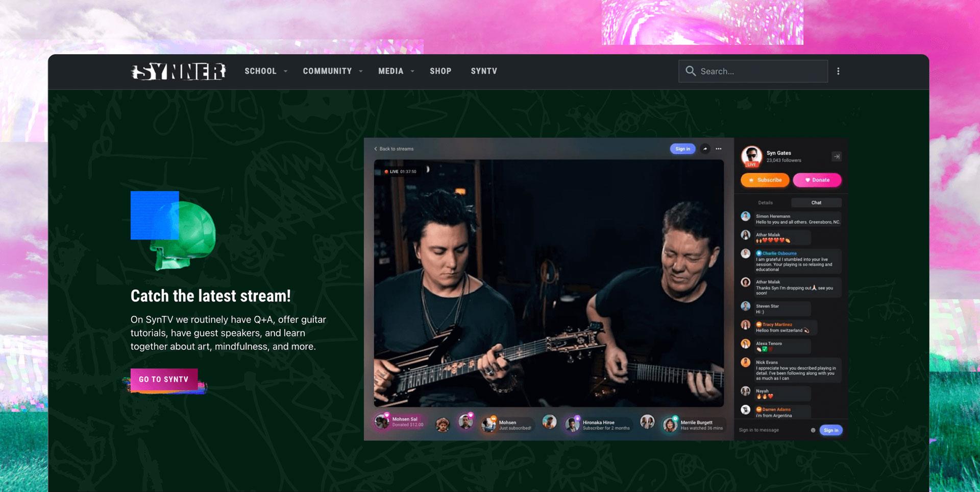Image resolution: width=980 pixels, height=492 pixels.
Task: Open the three-dot menu beside search
Action: click(x=838, y=72)
